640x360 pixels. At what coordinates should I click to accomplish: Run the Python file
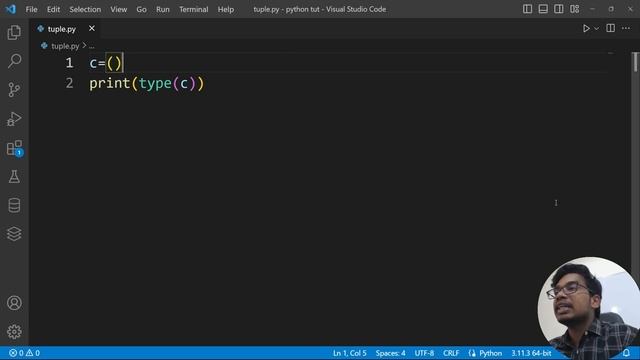click(x=586, y=29)
